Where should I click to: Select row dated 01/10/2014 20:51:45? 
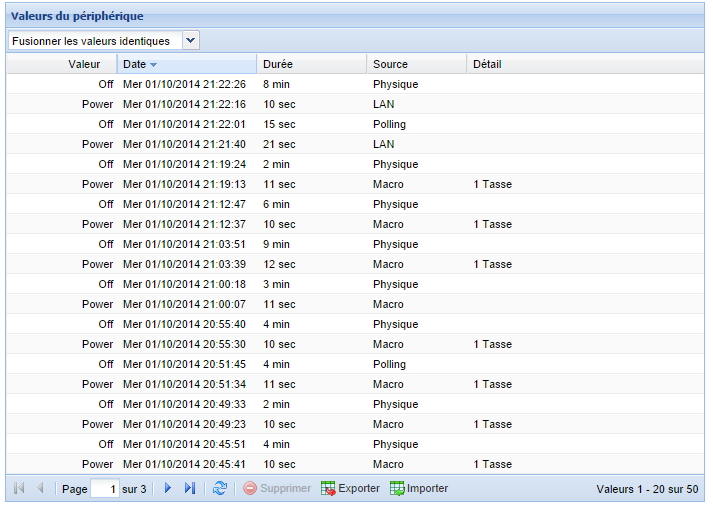(x=355, y=364)
